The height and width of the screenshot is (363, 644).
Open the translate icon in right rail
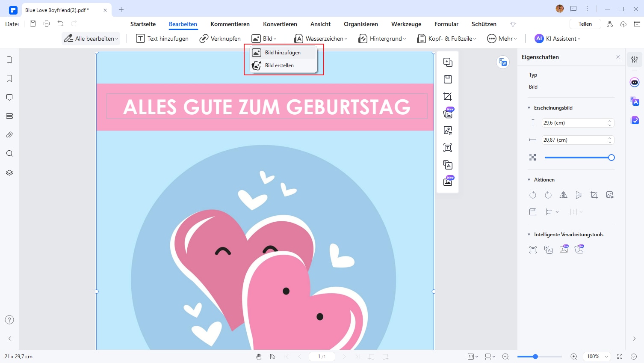pyautogui.click(x=635, y=101)
